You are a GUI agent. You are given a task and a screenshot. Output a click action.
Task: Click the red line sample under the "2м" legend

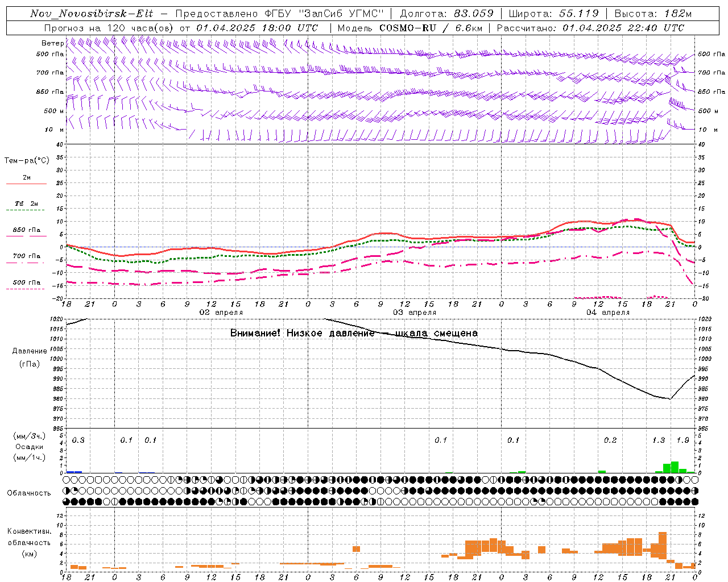pyautogui.click(x=26, y=184)
